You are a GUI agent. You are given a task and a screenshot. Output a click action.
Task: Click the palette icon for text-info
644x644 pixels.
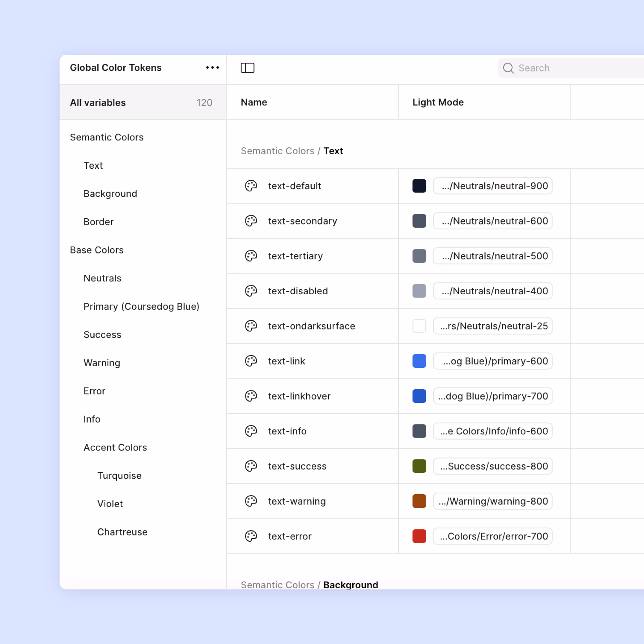251,431
